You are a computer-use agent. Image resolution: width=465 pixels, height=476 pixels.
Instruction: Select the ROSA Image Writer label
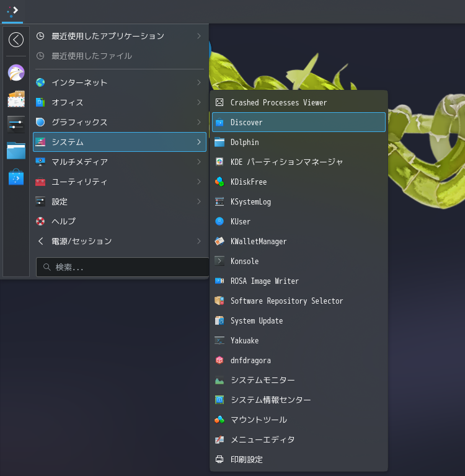click(265, 281)
